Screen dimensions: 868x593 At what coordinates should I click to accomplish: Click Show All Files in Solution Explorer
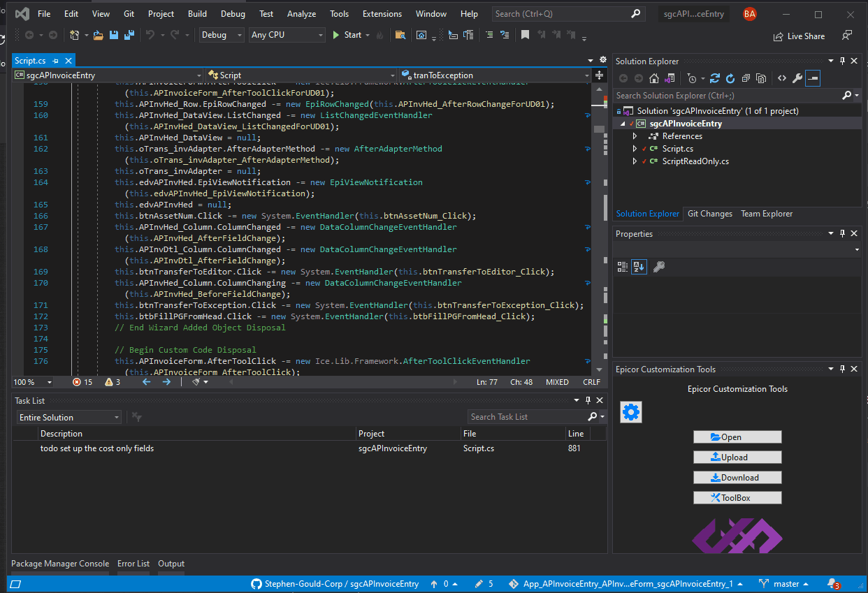coord(762,78)
